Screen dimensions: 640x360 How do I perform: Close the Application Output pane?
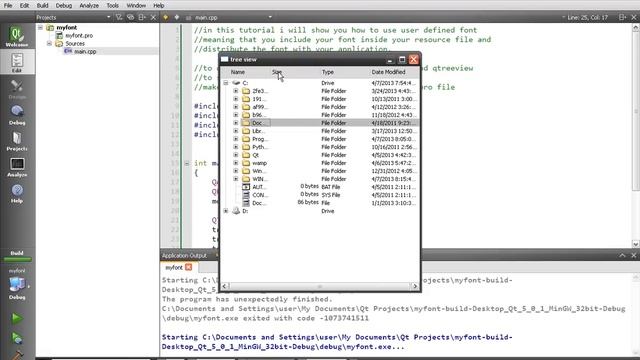tap(633, 255)
